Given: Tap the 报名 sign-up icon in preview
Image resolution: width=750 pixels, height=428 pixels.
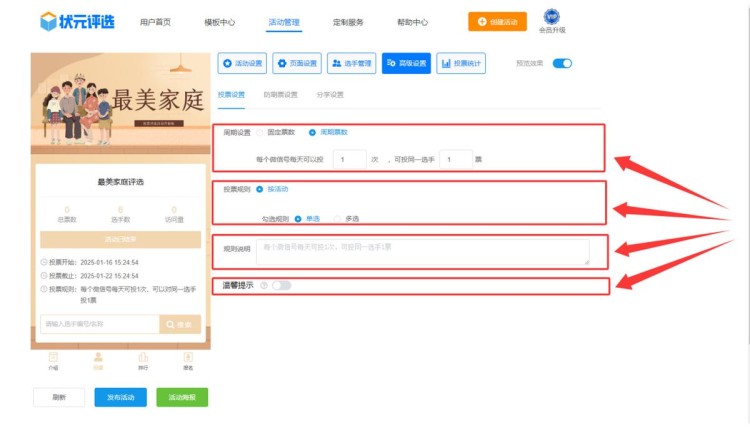Looking at the screenshot, I should (x=188, y=359).
